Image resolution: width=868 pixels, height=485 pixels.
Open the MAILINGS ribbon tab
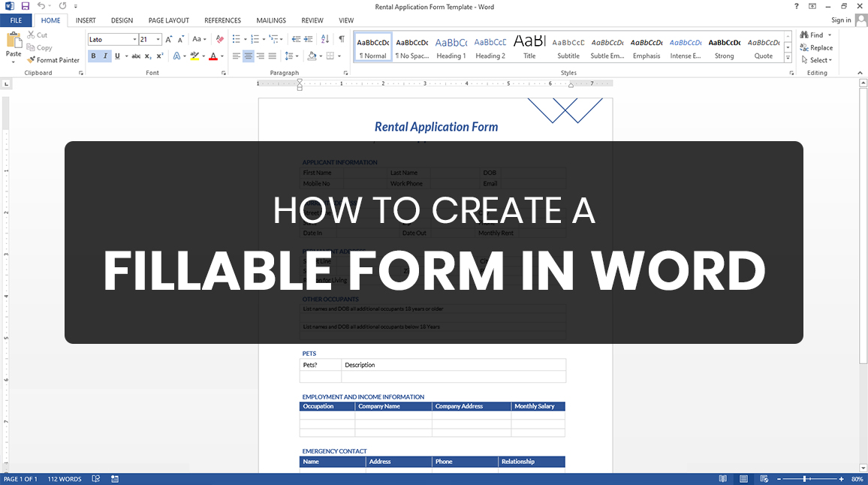pos(270,20)
